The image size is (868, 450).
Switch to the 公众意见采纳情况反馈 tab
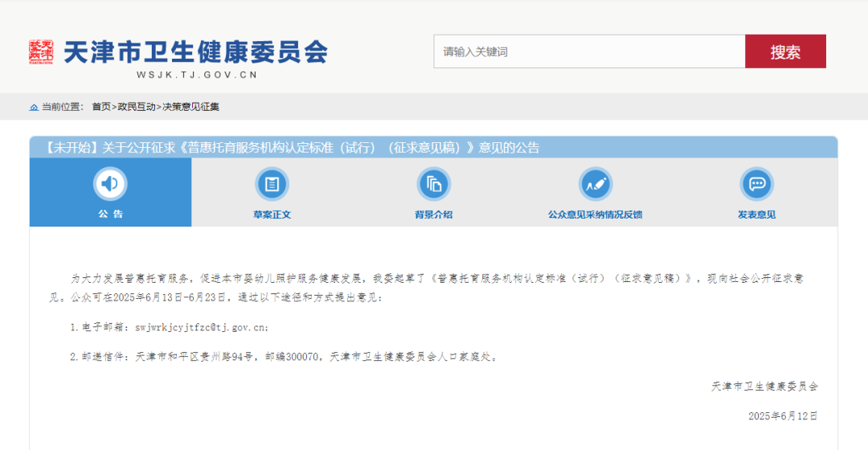(x=595, y=215)
